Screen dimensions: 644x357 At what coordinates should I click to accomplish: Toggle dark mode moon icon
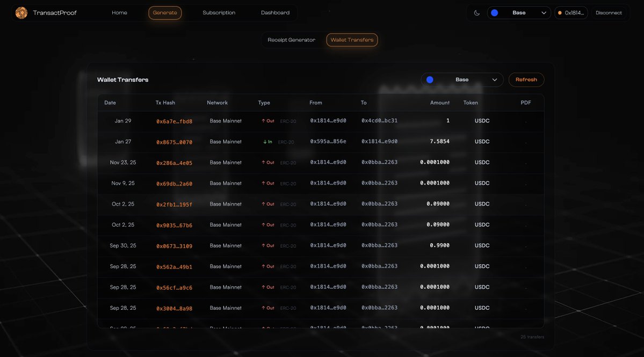[x=477, y=13]
